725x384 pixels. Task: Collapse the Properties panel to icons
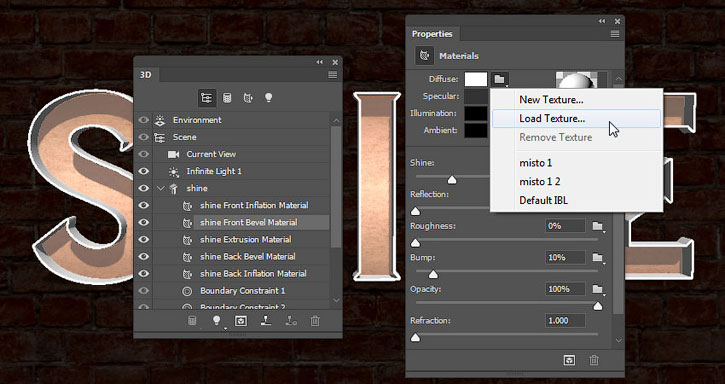click(x=602, y=21)
